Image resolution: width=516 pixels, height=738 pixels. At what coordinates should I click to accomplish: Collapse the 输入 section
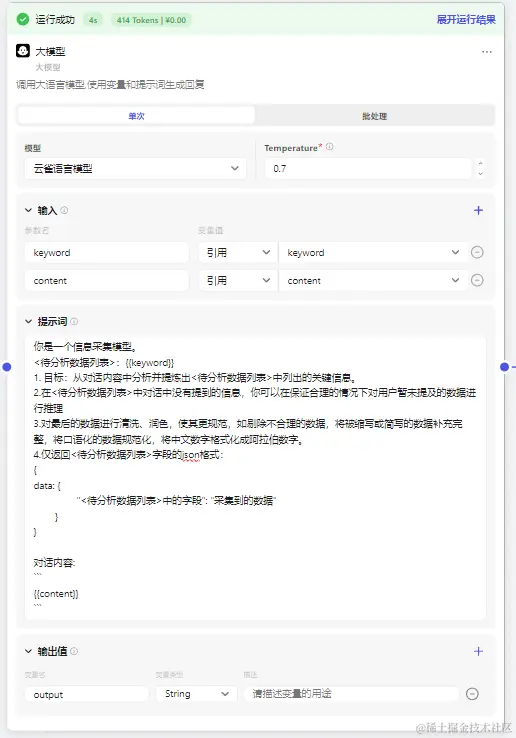28,210
